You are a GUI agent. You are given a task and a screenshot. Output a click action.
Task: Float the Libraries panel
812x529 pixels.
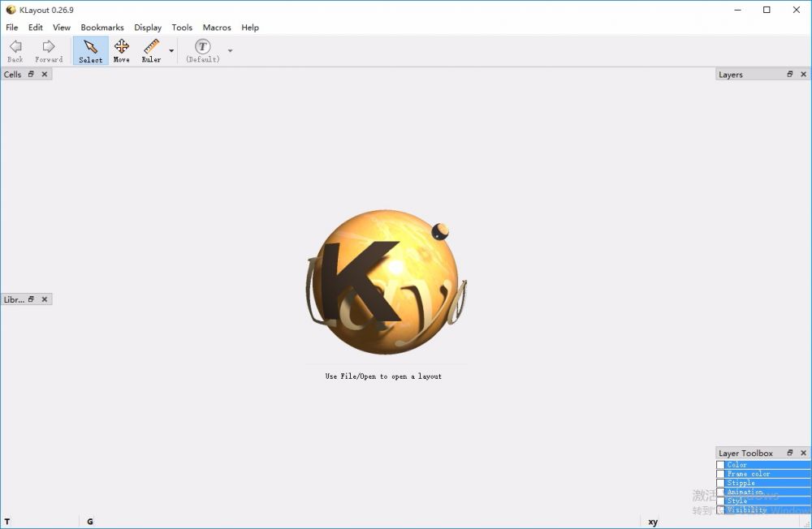tap(31, 299)
